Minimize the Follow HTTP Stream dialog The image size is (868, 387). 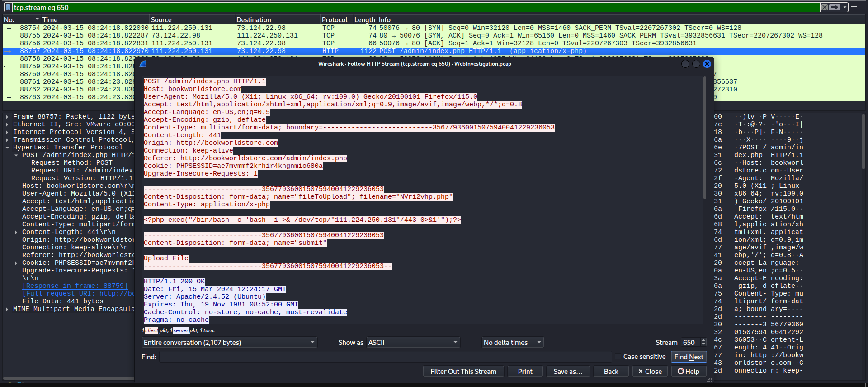point(685,64)
